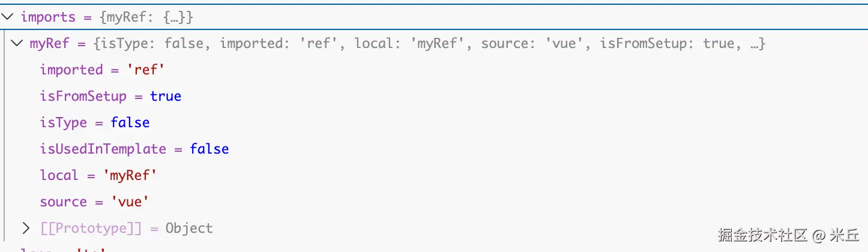The width and height of the screenshot is (868, 252).
Task: Select the local property name
Action: click(x=59, y=175)
